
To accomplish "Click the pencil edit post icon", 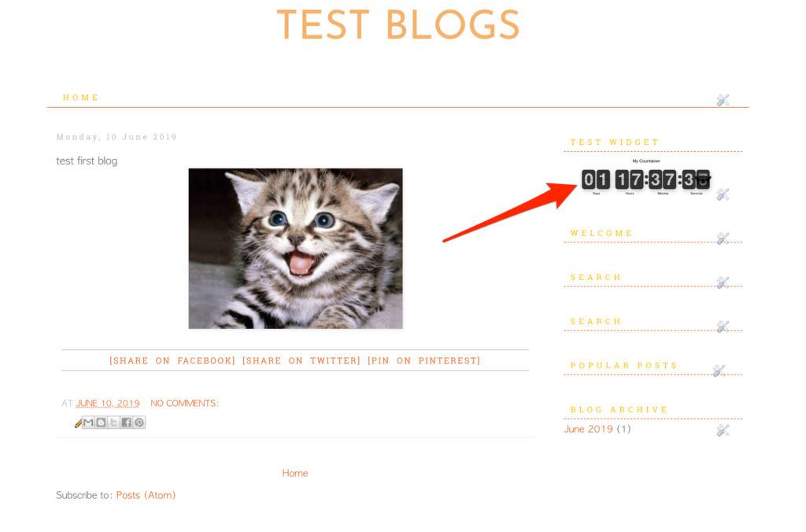I will pos(78,423).
